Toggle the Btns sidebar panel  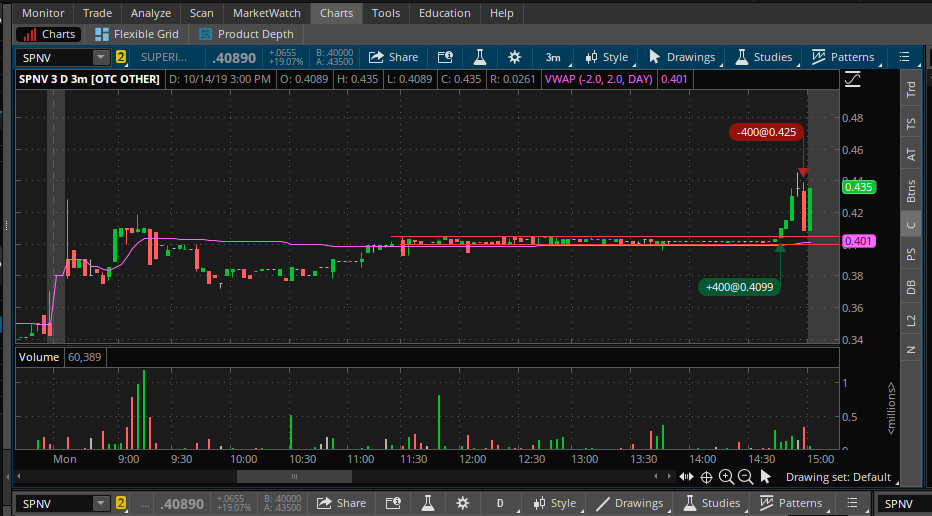pos(911,191)
